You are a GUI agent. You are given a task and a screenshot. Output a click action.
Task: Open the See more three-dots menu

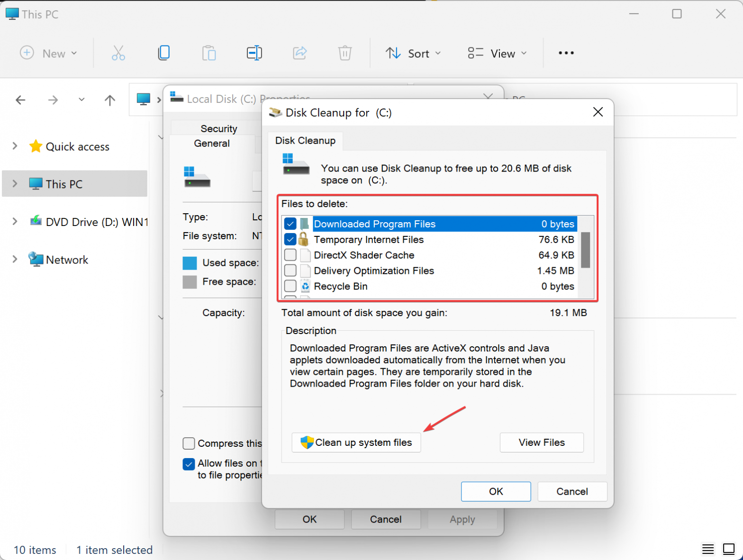(x=566, y=53)
